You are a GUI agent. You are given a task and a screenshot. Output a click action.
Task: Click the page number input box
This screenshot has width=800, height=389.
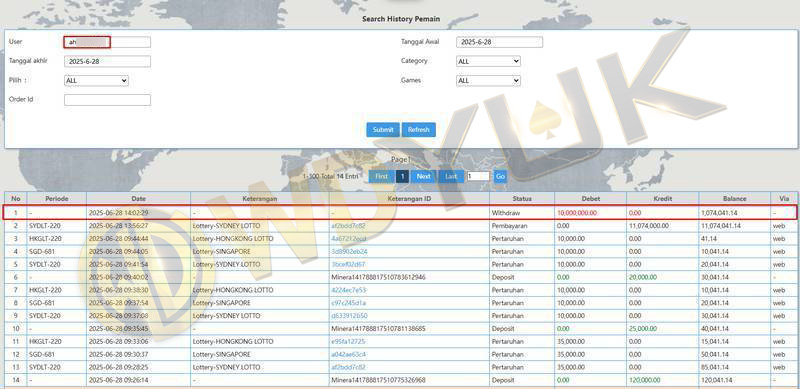point(478,176)
